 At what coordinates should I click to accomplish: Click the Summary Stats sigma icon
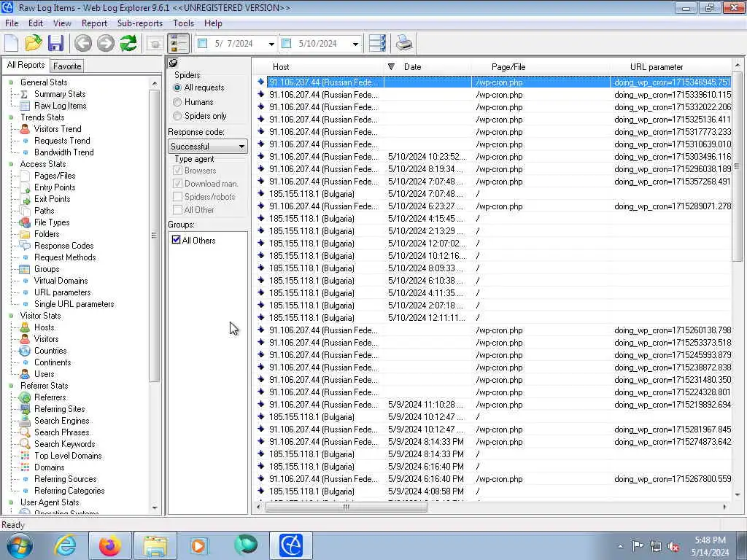[25, 94]
